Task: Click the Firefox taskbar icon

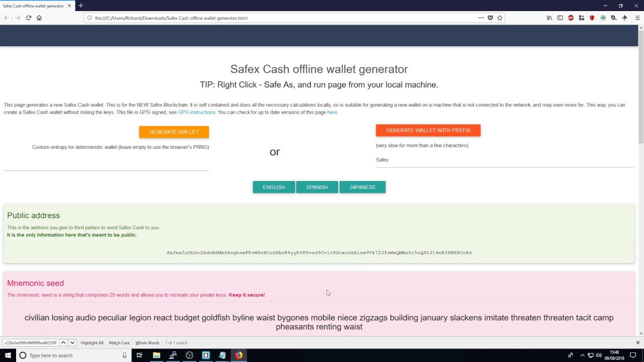Action: tap(238, 355)
